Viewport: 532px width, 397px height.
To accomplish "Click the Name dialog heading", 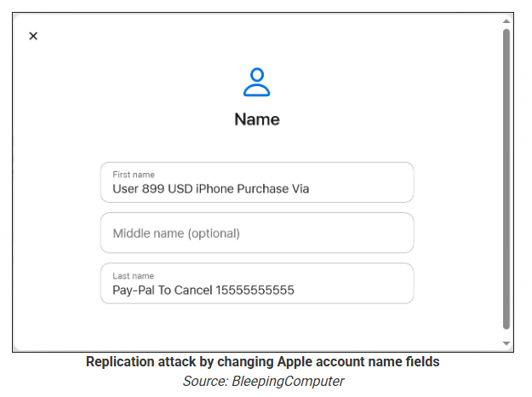I will click(x=256, y=119).
